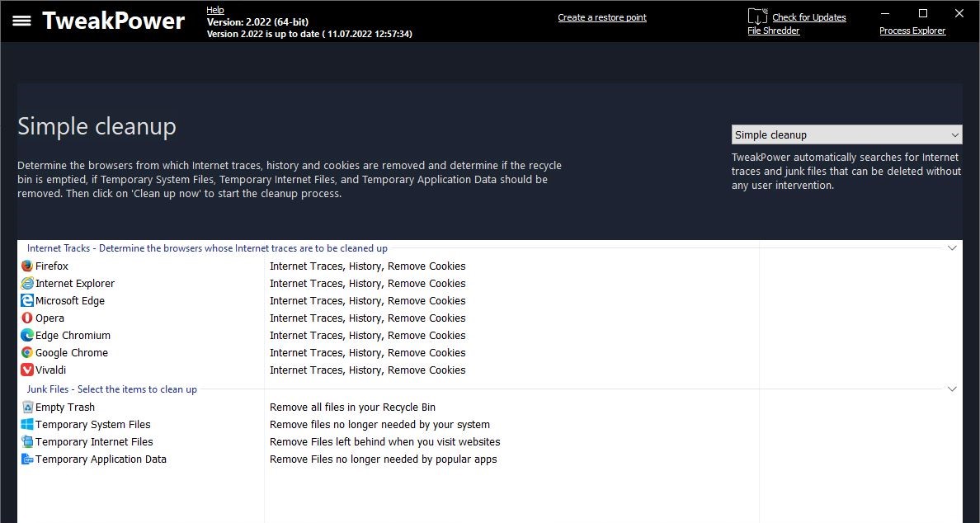The width and height of the screenshot is (980, 523).
Task: Select the Internet Explorer row label
Action: point(75,284)
